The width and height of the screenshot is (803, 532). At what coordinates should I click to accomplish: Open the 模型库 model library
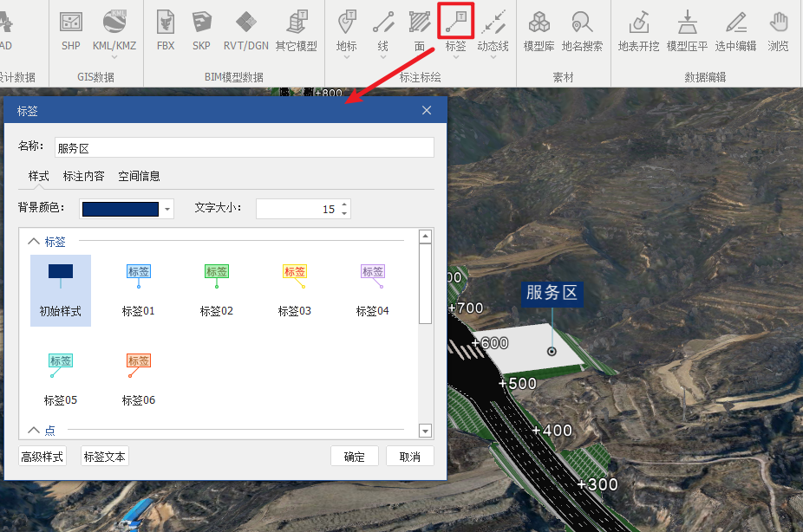539,23
